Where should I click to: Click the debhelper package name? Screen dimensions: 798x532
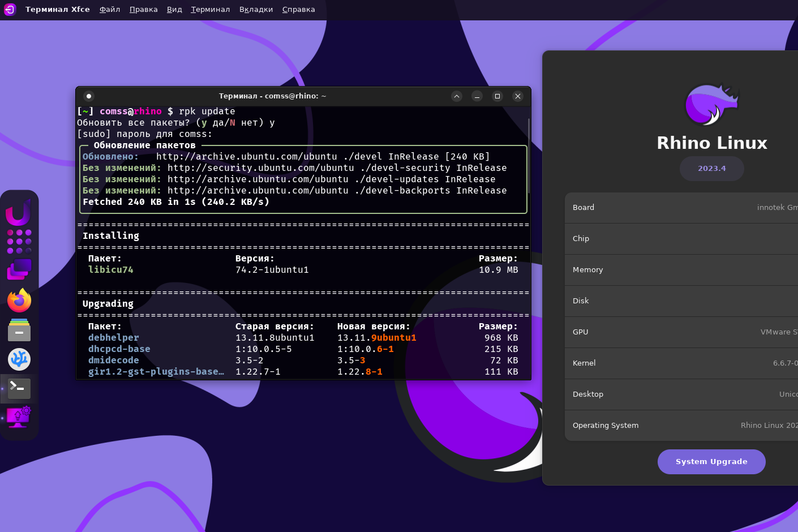(x=114, y=338)
